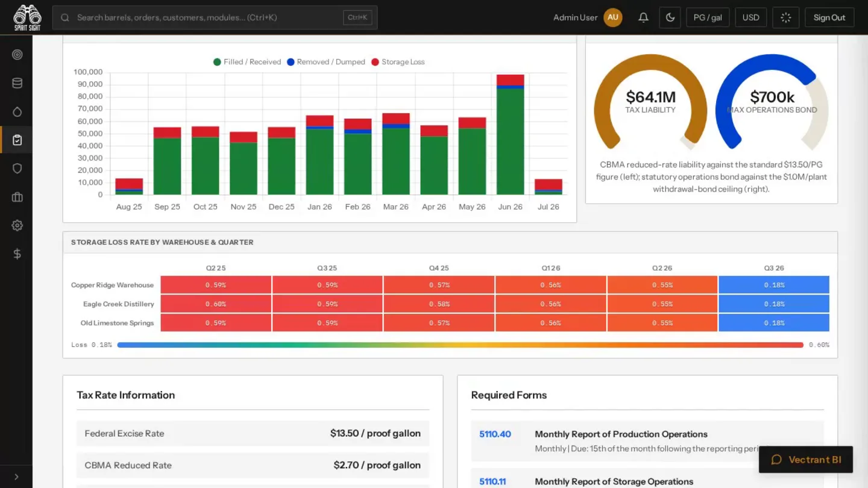The width and height of the screenshot is (868, 488).
Task: Click the loss rate gradient scale bar
Action: point(461,345)
